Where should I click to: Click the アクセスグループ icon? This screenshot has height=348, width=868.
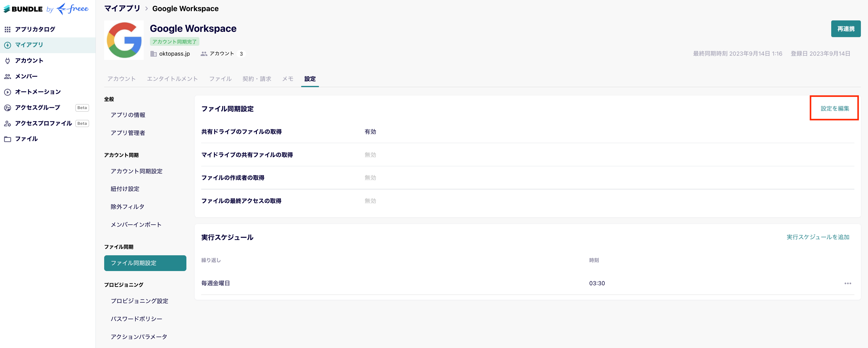(7, 108)
